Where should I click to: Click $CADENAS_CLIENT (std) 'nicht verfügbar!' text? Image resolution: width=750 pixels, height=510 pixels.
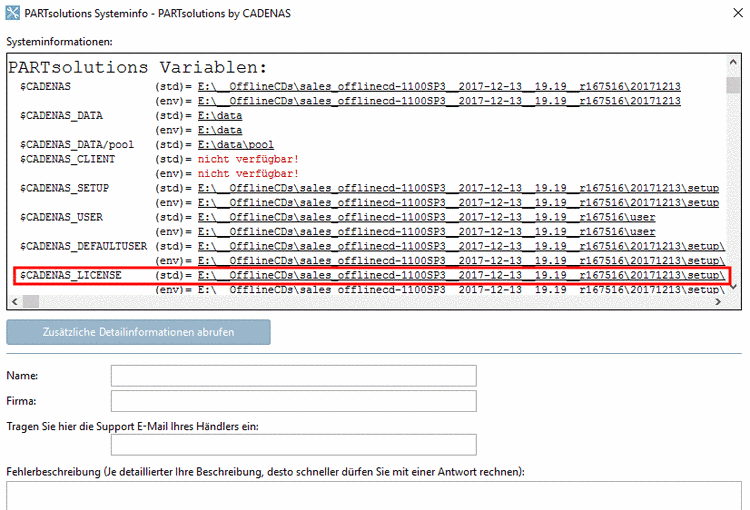click(248, 159)
